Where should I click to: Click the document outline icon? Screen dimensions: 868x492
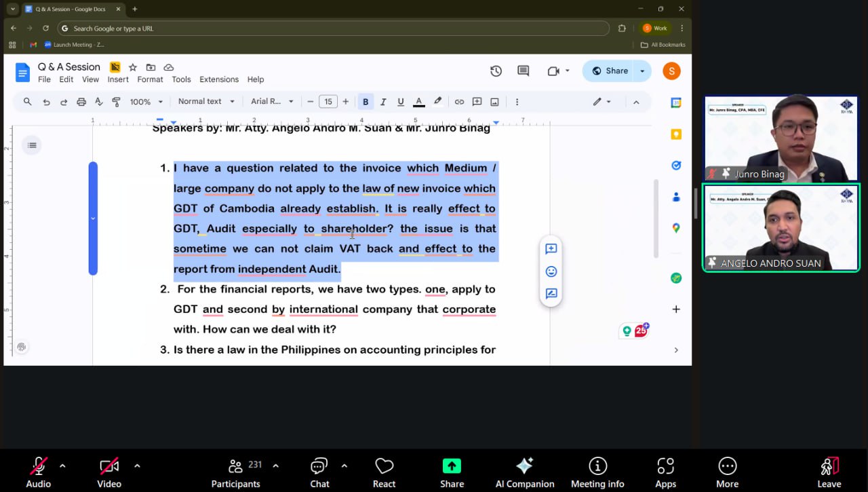[31, 145]
